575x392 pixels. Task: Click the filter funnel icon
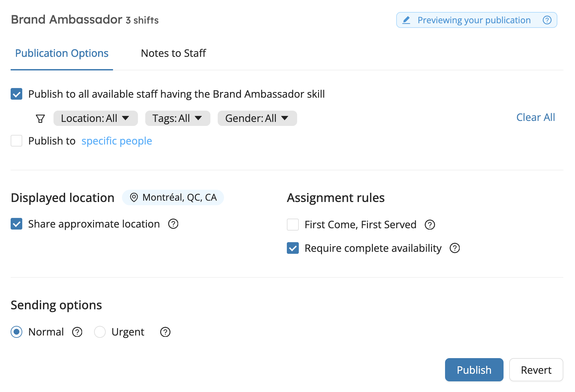[40, 119]
